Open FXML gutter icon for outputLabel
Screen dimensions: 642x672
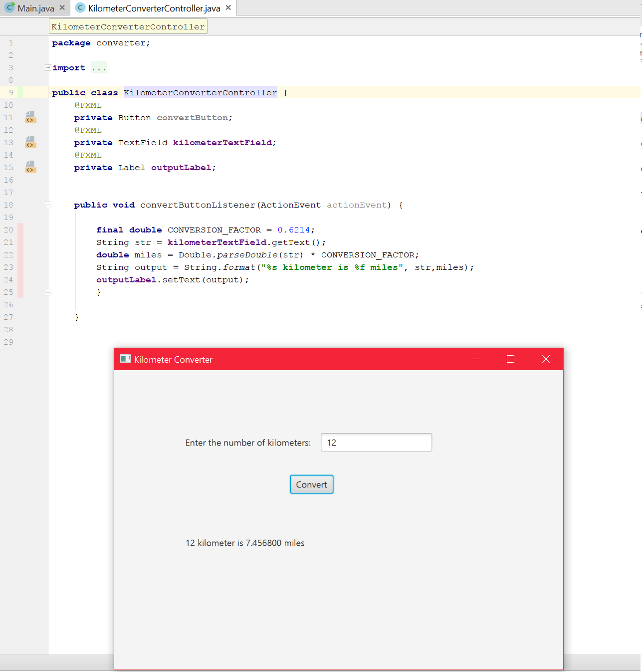(x=30, y=167)
